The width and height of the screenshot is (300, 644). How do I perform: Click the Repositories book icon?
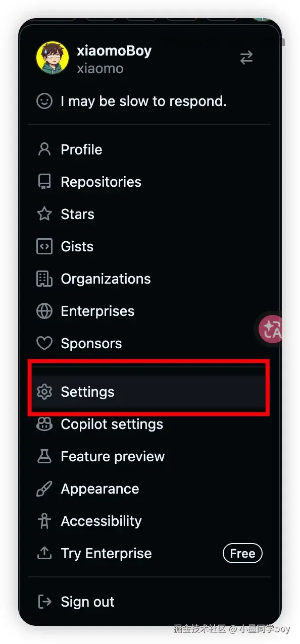tap(44, 182)
